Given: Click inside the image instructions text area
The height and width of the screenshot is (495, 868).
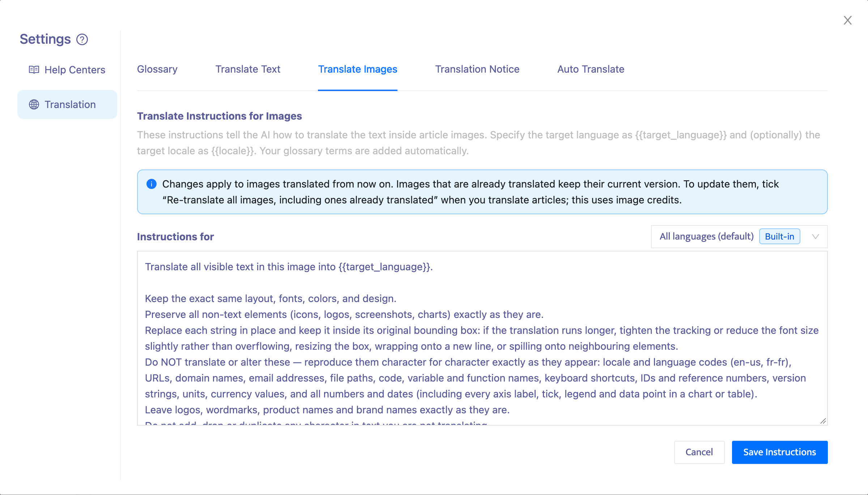Looking at the screenshot, I should point(482,338).
